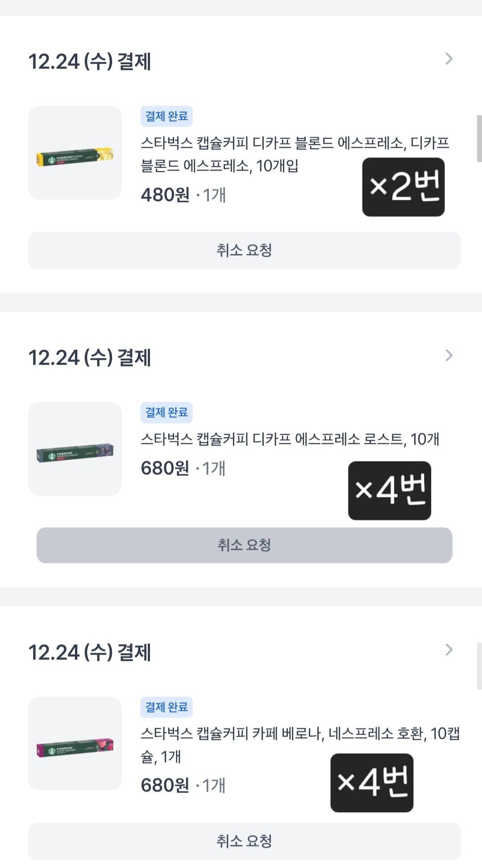Expand third order details chevron
Image resolution: width=482 pixels, height=868 pixels.
pyautogui.click(x=449, y=650)
